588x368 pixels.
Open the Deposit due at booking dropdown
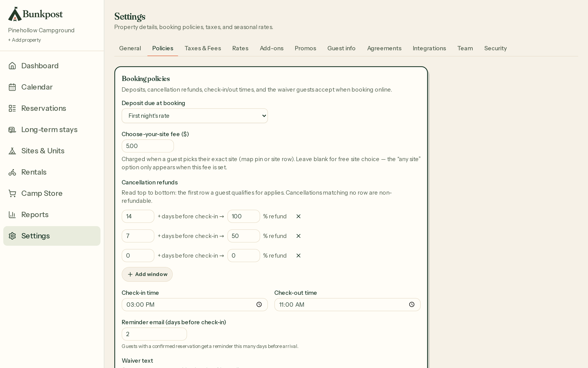point(195,116)
